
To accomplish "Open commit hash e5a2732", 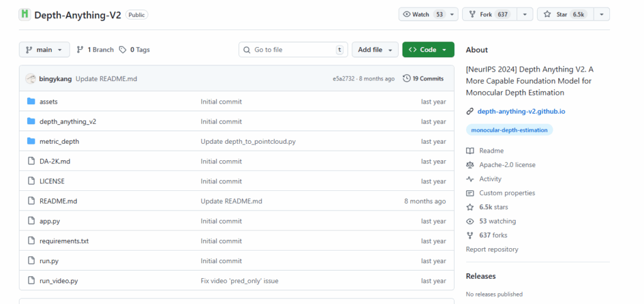I will pyautogui.click(x=344, y=79).
